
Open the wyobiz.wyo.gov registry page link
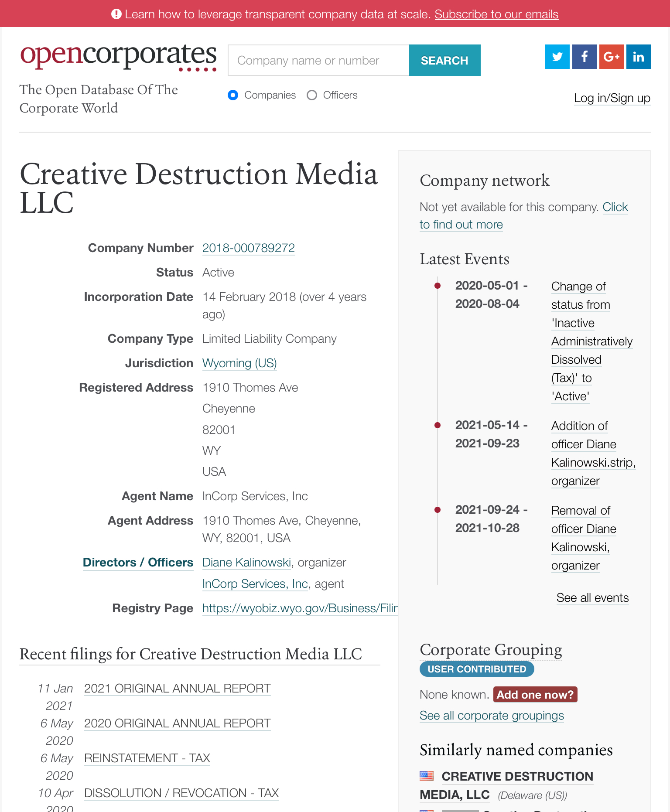point(300,608)
